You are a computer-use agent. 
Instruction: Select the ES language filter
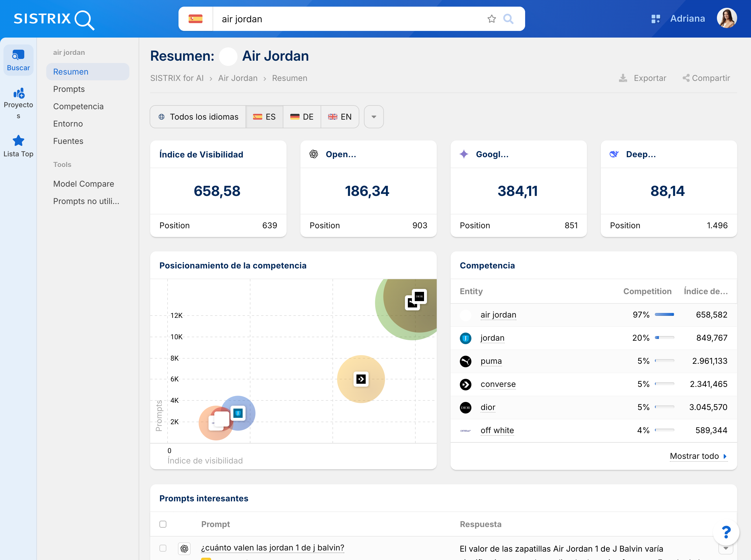tap(264, 117)
